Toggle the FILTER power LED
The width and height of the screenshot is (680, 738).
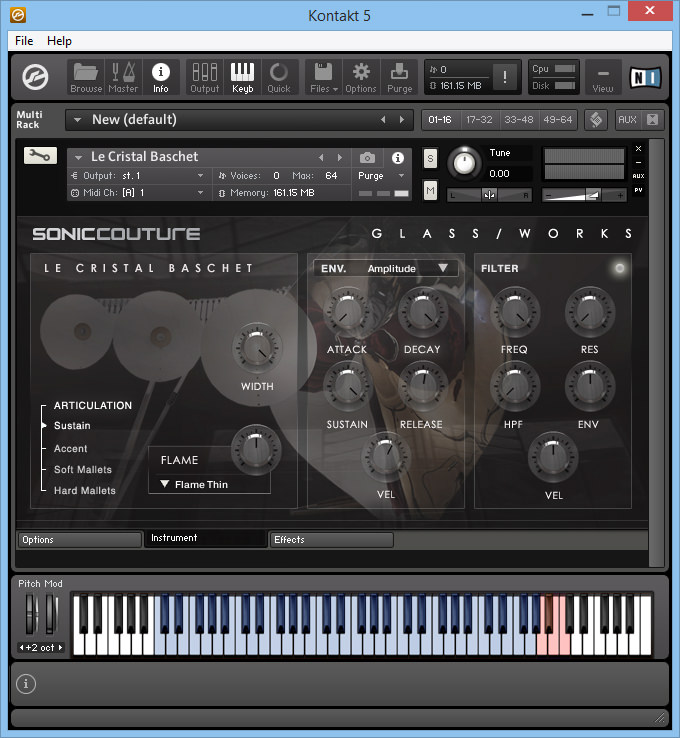pos(620,268)
